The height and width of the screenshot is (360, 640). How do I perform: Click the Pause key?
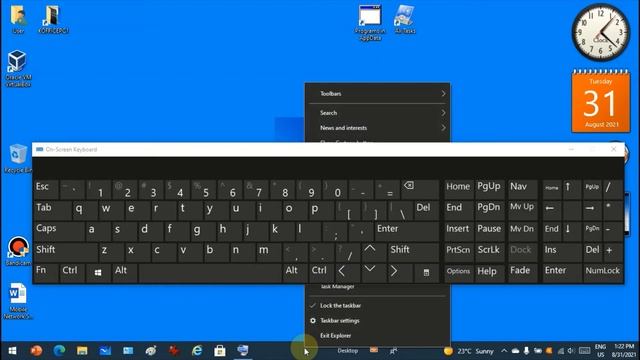489,231
